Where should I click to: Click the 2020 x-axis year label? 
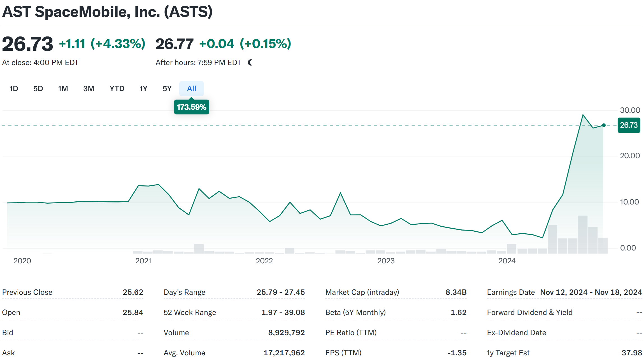tap(22, 261)
